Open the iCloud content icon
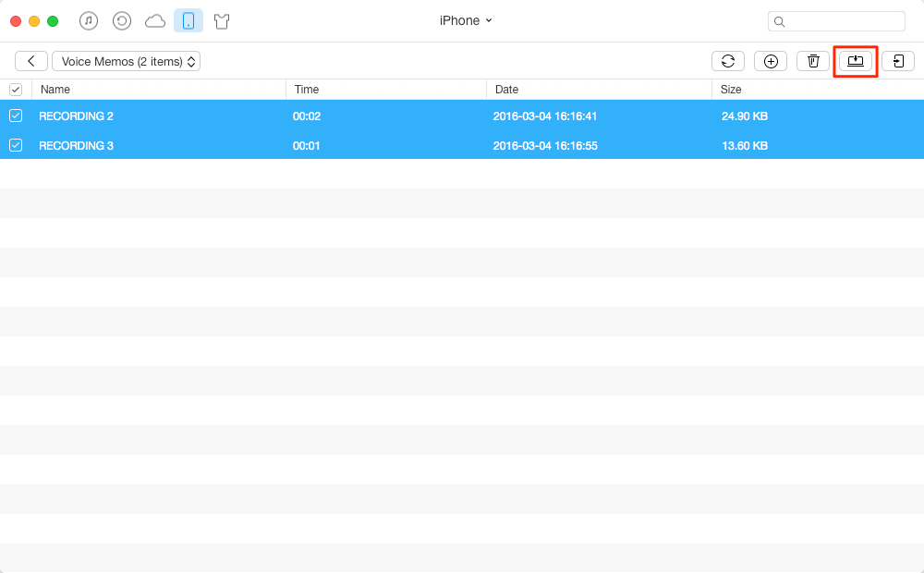 (x=155, y=22)
